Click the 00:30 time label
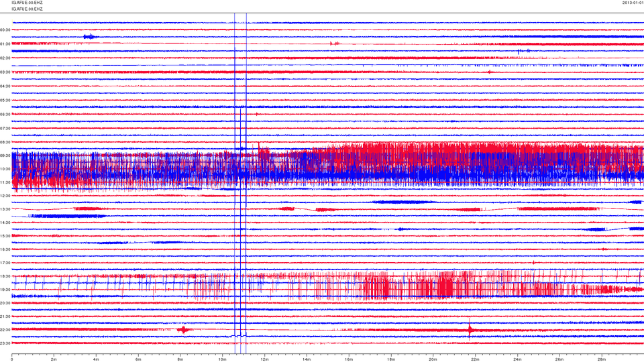 pyautogui.click(x=5, y=30)
